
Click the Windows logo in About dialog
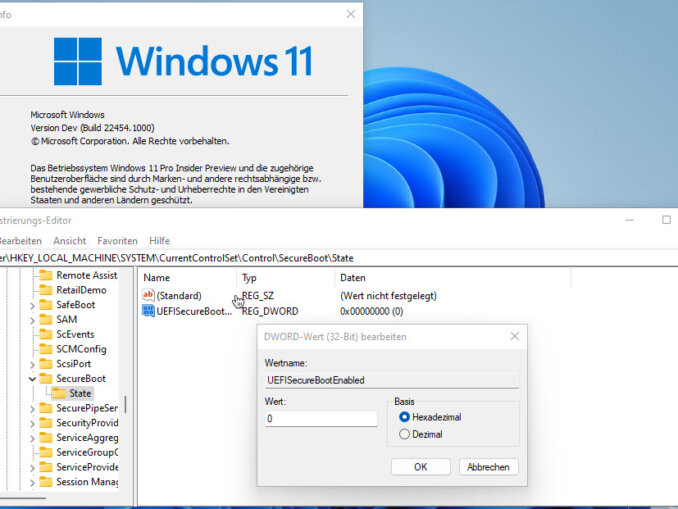click(78, 61)
